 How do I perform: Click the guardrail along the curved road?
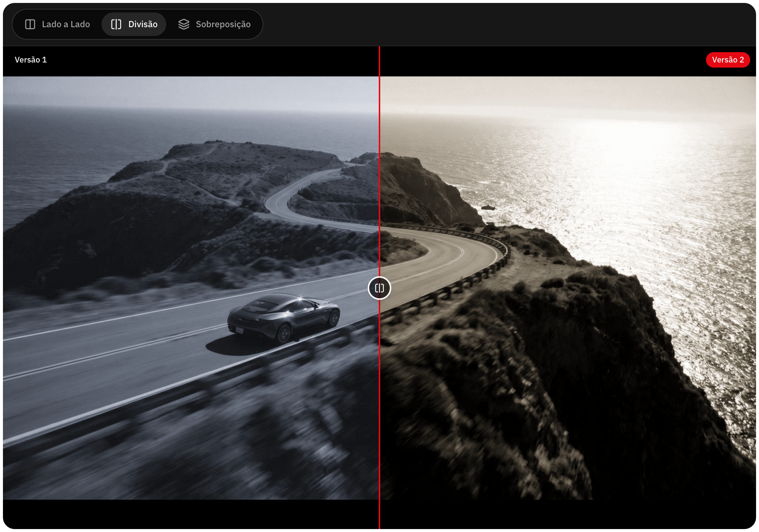(x=463, y=279)
